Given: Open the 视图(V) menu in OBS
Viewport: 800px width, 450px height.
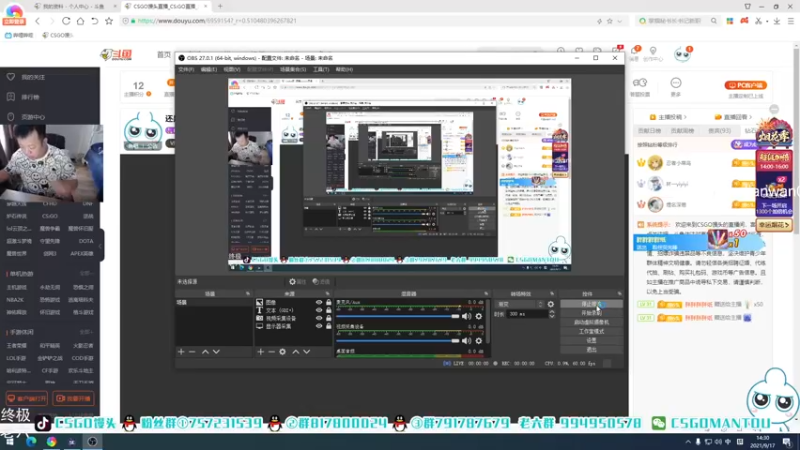Looking at the screenshot, I should (231, 69).
